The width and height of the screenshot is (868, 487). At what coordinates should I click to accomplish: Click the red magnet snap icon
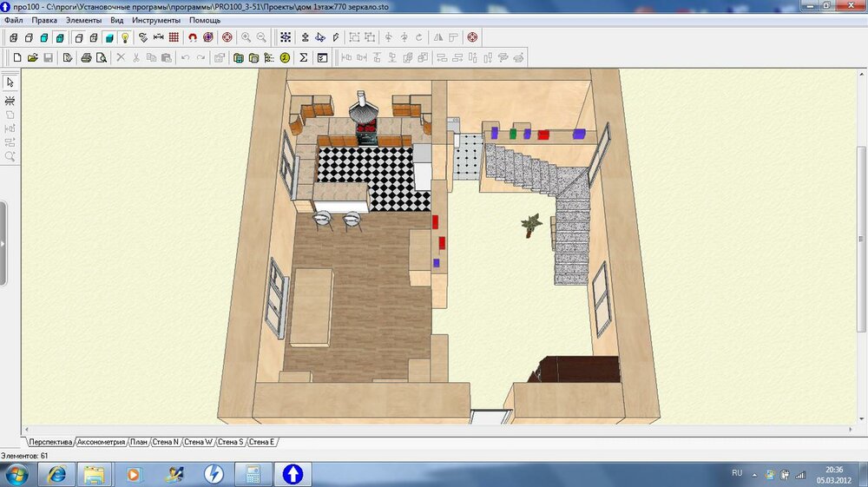coord(193,37)
